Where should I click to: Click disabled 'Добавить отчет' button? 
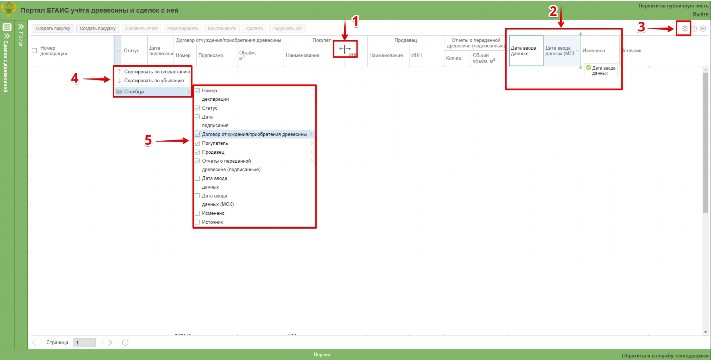141,28
